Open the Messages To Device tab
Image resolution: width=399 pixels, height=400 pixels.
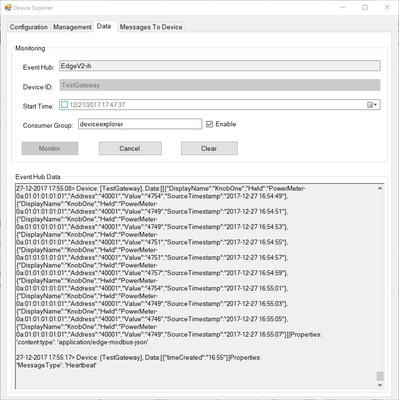[151, 27]
